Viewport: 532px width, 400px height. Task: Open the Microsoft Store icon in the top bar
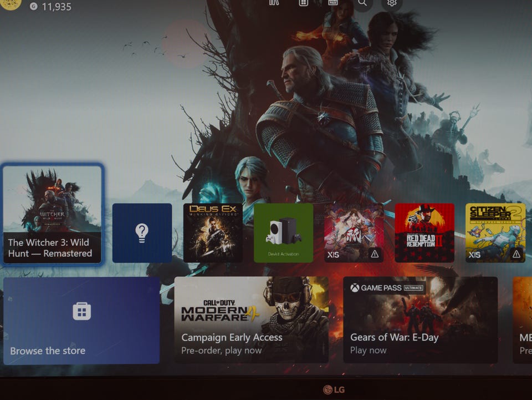303,3
